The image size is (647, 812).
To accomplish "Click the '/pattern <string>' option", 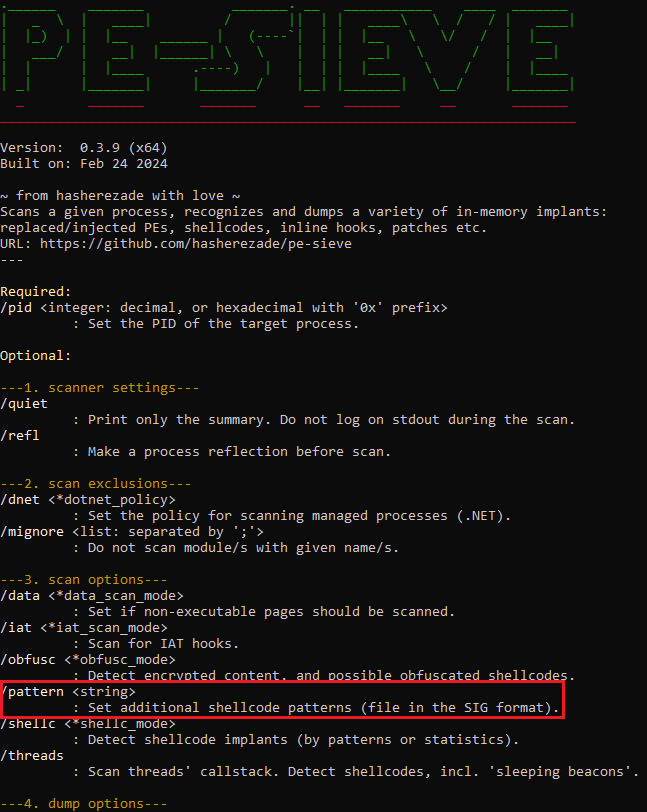I will 68,692.
